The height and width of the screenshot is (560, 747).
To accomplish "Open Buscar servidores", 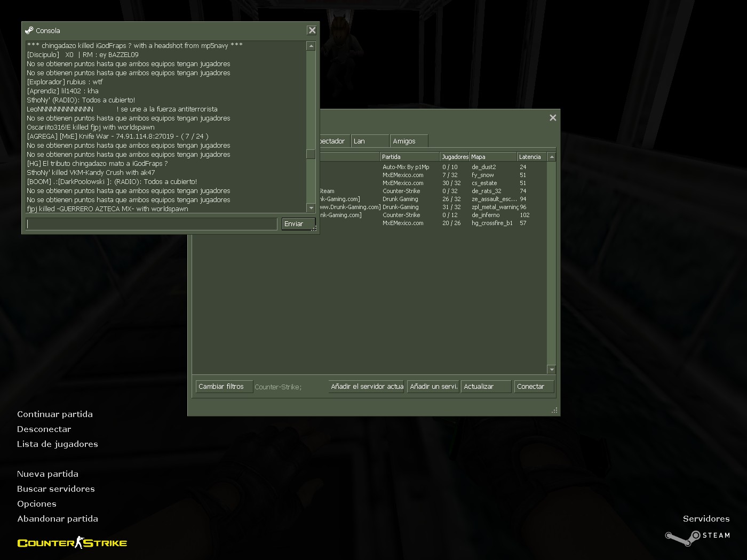I will pyautogui.click(x=56, y=489).
